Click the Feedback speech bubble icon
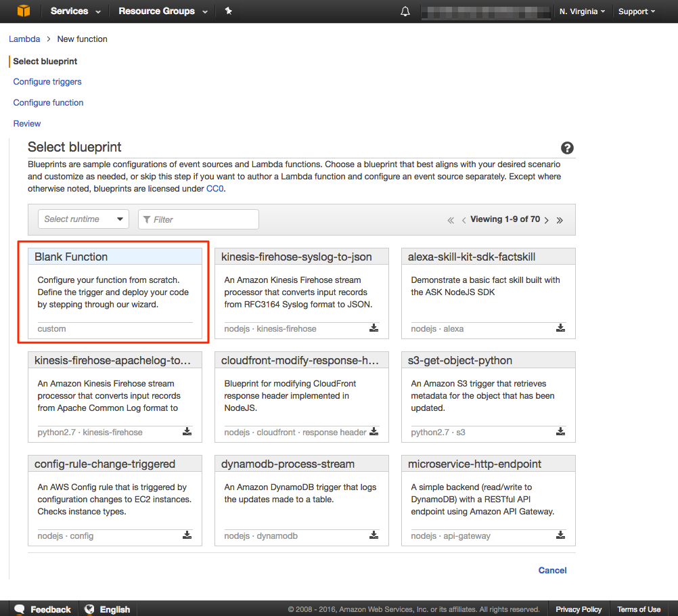Viewport: 678px width, 616px height. pyautogui.click(x=20, y=609)
